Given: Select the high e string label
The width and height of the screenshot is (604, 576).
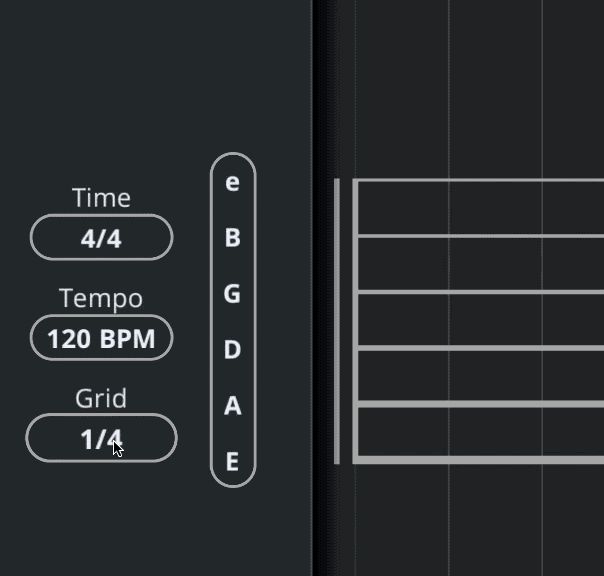Looking at the screenshot, I should (232, 183).
